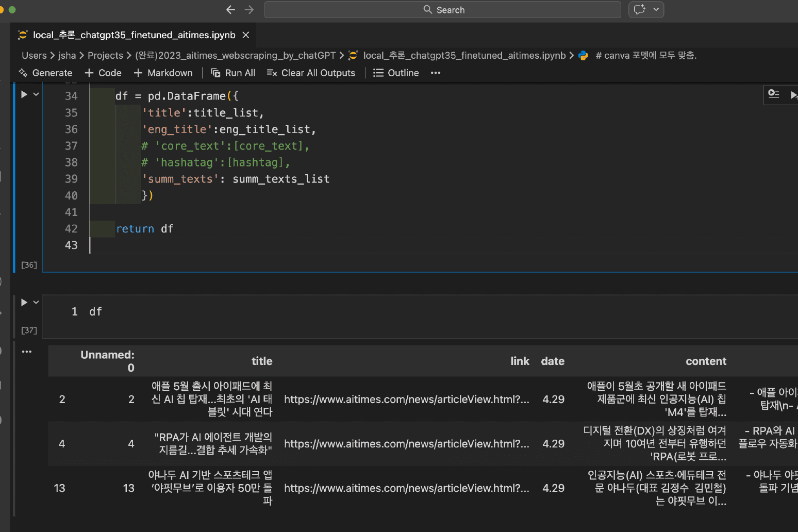Viewport: 798px width, 532px height.
Task: Click the 'content' column header in output
Action: point(706,361)
